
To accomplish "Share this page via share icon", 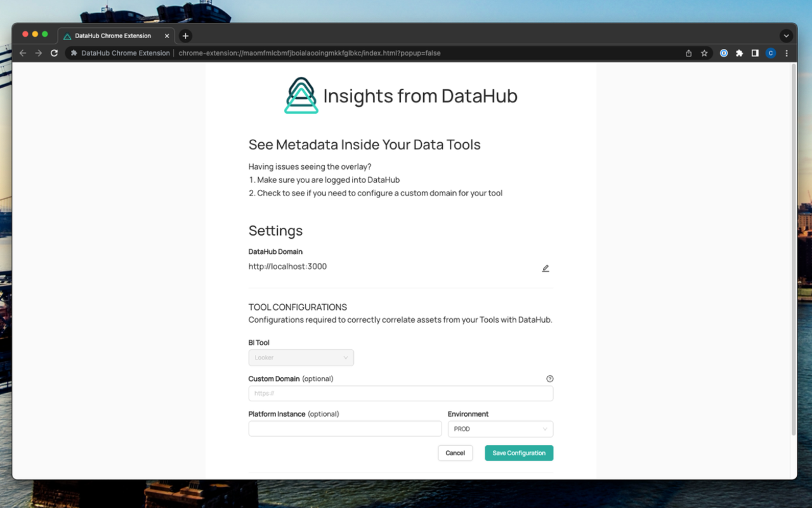I will [689, 53].
